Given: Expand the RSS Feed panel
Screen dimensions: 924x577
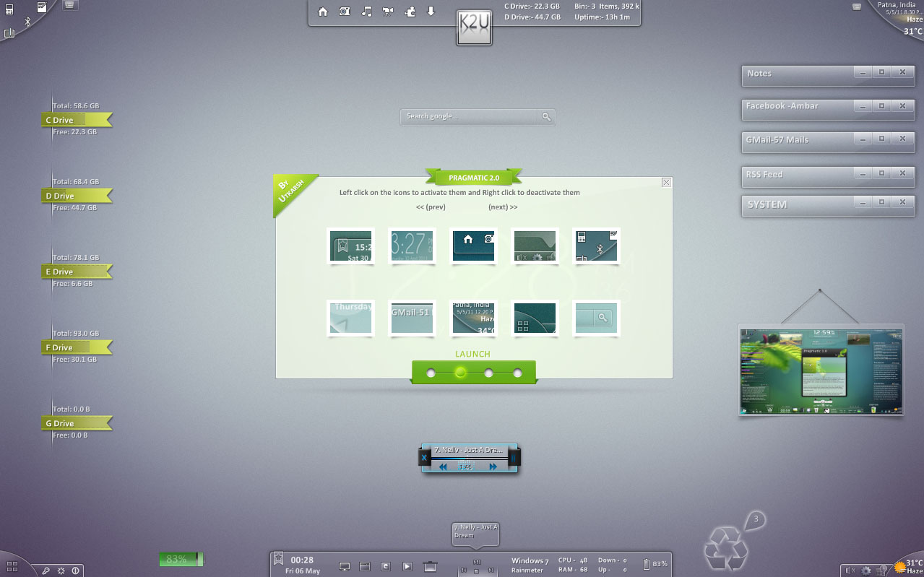Looking at the screenshot, I should pyautogui.click(x=881, y=174).
